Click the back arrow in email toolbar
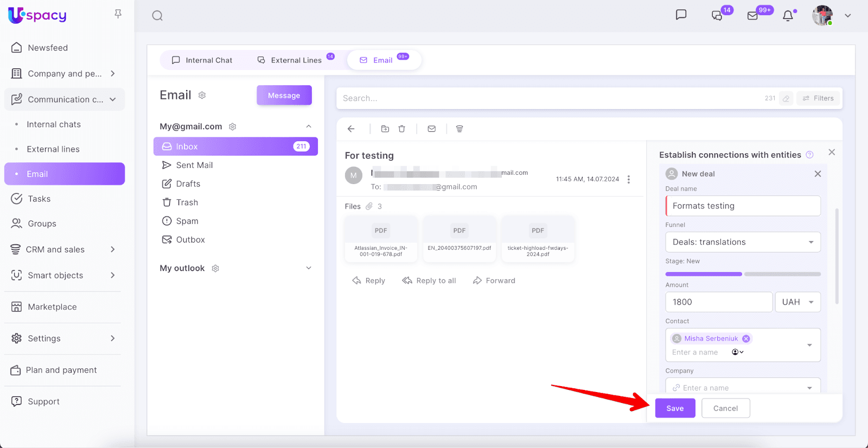 click(x=351, y=129)
